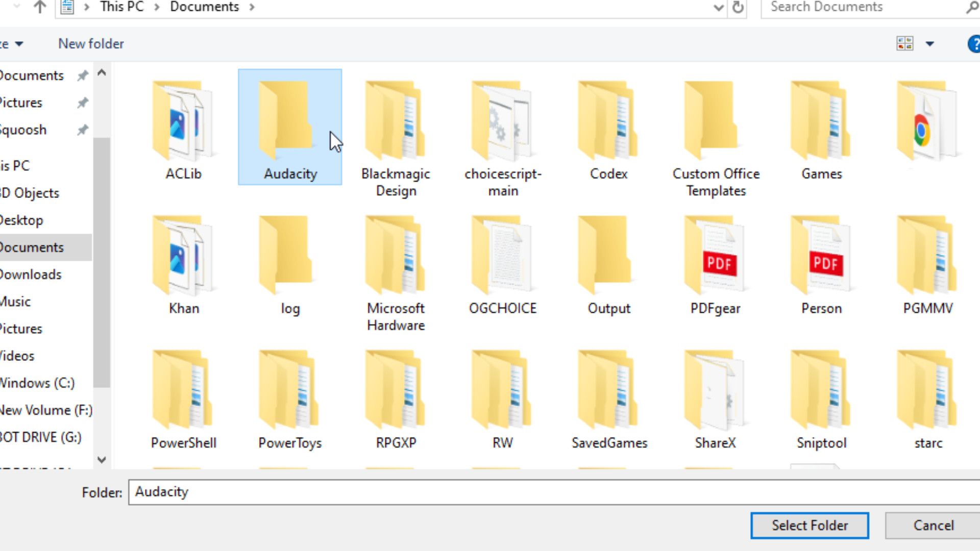Change your view icon button
The image size is (980, 551).
[904, 43]
